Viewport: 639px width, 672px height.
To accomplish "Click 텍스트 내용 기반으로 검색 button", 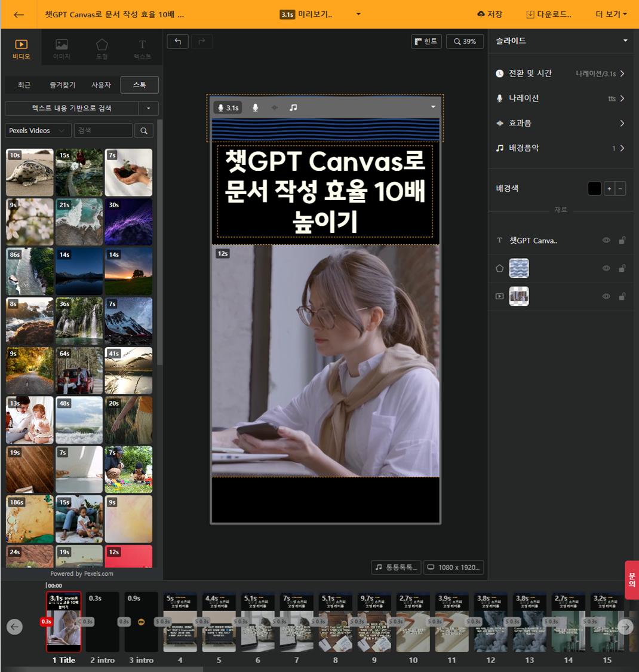I will coord(72,108).
